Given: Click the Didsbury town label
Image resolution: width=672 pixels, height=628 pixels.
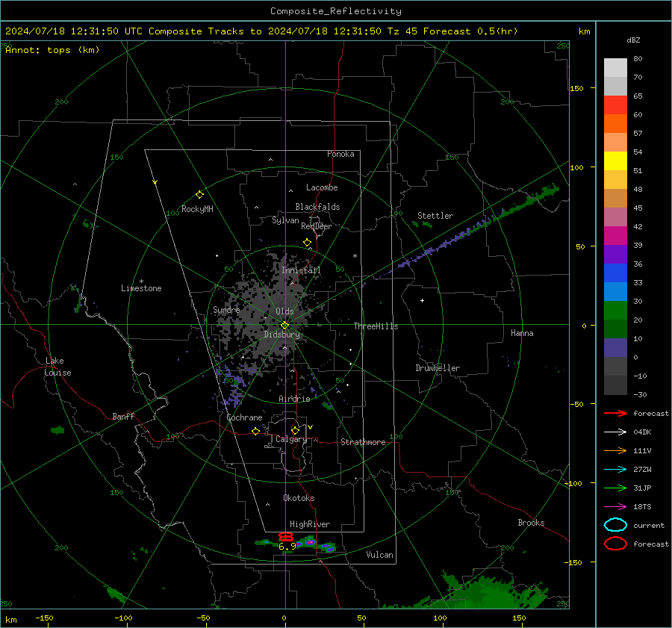Looking at the screenshot, I should (x=282, y=335).
